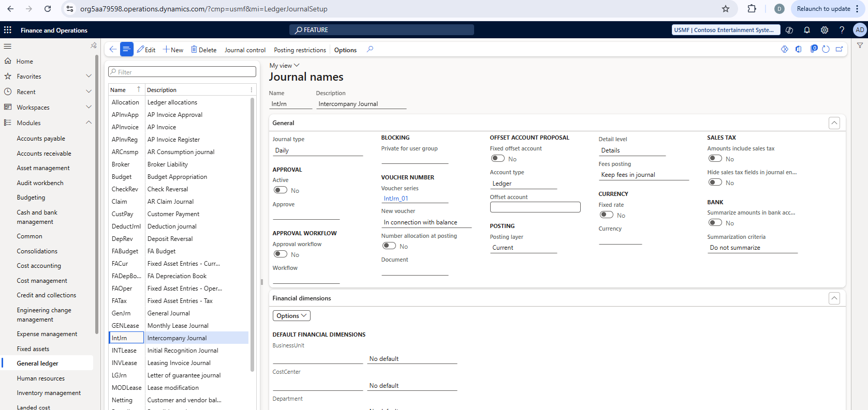This screenshot has width=868, height=410.
Task: Toggle Approval workflow switch
Action: (x=281, y=254)
